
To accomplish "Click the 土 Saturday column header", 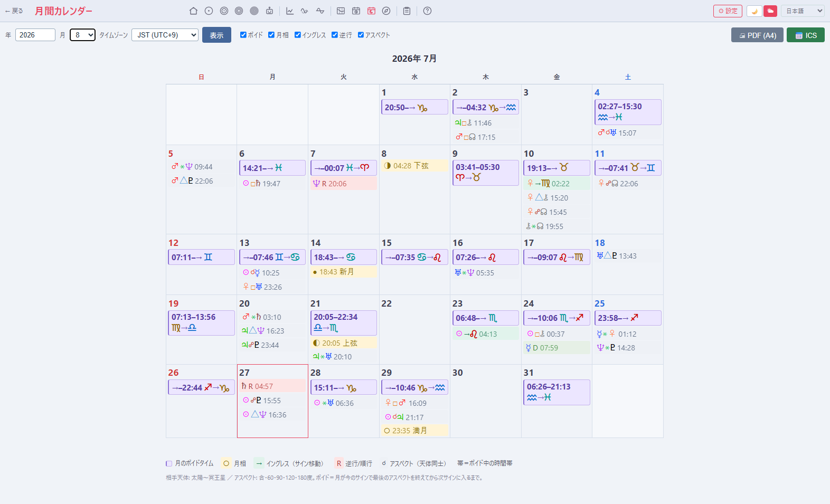I will 628,77.
